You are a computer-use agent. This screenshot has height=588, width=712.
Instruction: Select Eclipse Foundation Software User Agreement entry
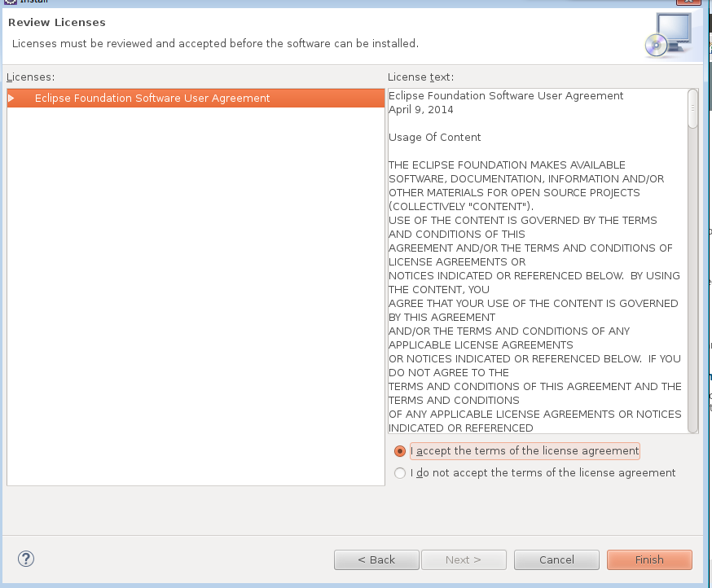point(152,99)
